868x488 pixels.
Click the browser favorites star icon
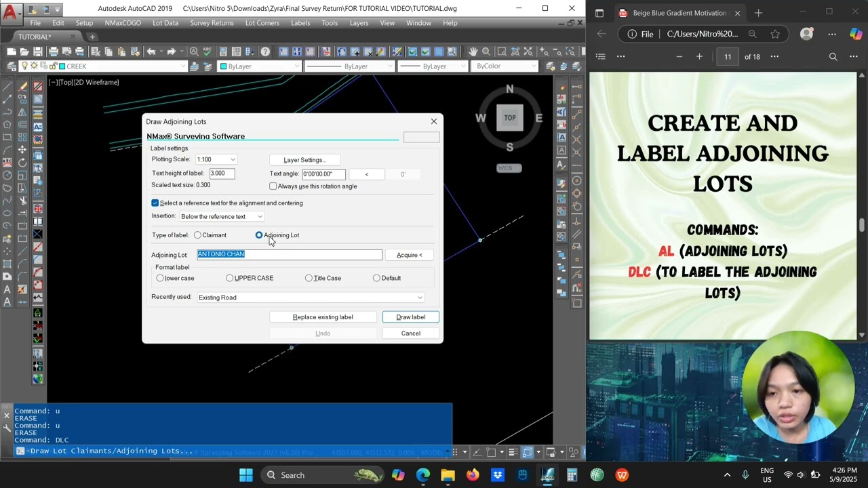point(775,34)
